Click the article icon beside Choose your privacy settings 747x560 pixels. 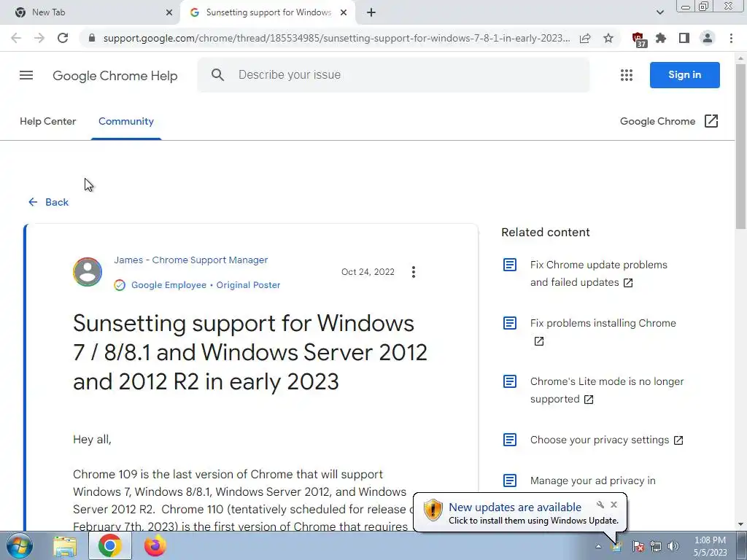[x=510, y=440]
